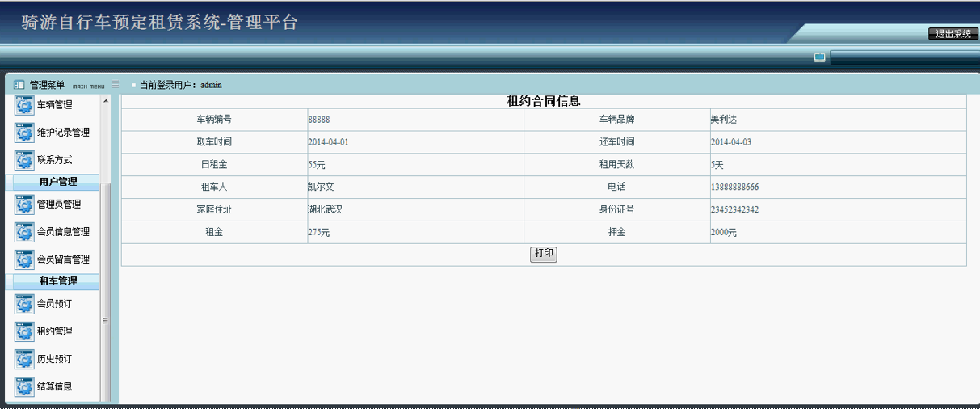Click the 租金 label cell
Screen dimensions: 980x409
click(x=214, y=233)
